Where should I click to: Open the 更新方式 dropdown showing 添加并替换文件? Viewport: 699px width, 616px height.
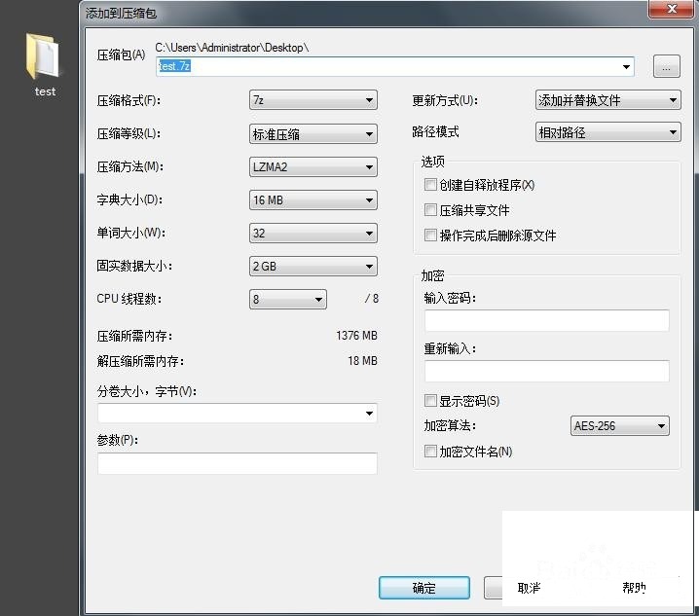[608, 100]
